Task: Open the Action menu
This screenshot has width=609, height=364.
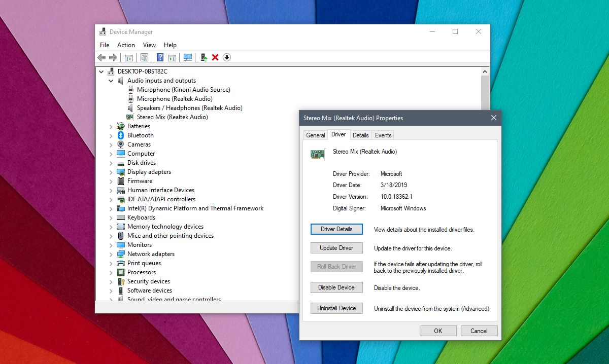Action: point(126,45)
